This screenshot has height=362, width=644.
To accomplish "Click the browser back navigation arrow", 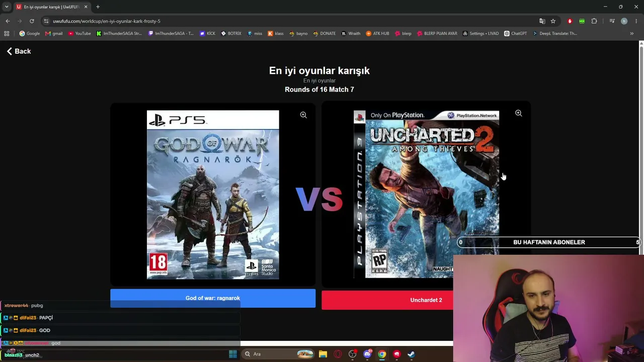I will (8, 21).
